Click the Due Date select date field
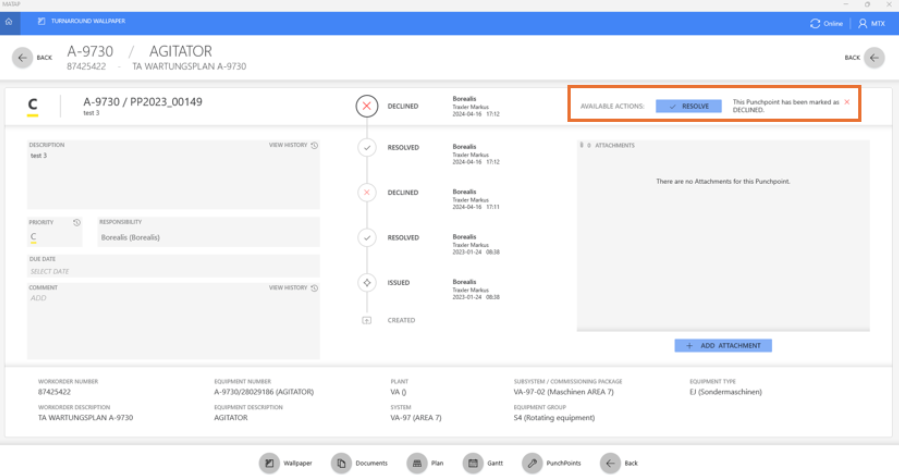This screenshot has width=899, height=475. click(x=173, y=271)
